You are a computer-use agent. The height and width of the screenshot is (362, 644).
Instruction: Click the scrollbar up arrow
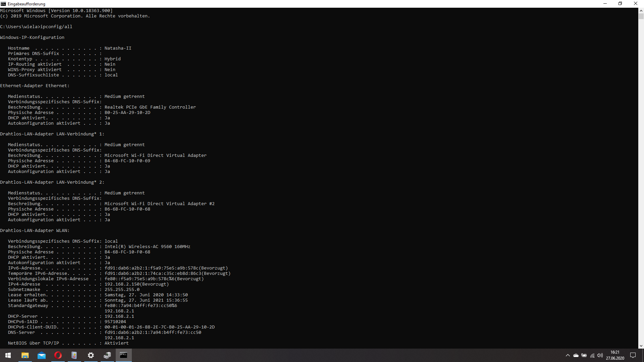[641, 10]
